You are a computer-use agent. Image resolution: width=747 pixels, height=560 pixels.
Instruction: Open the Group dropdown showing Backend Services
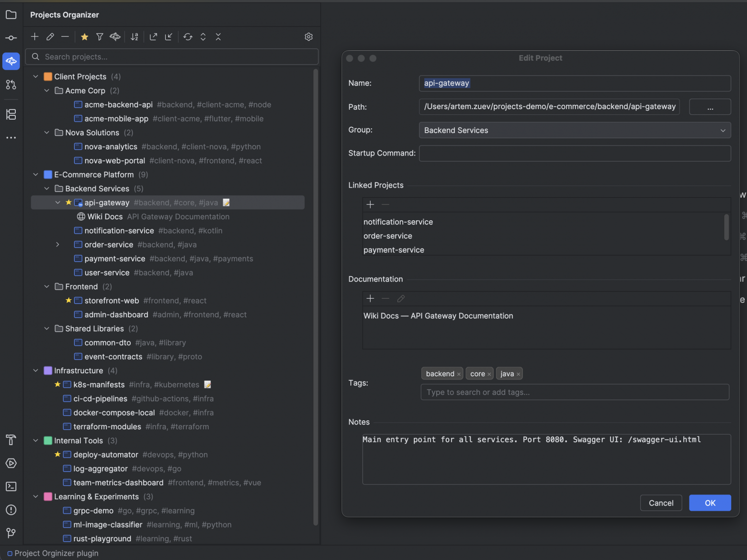[575, 130]
